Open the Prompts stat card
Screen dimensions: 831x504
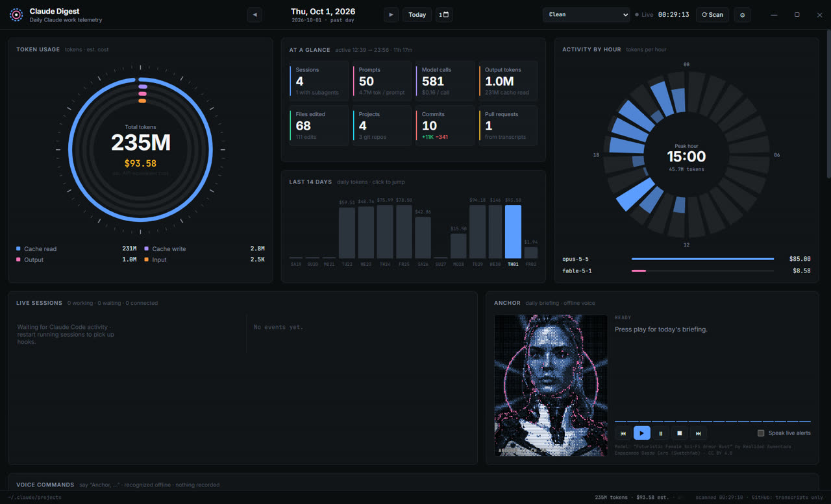[x=382, y=81]
